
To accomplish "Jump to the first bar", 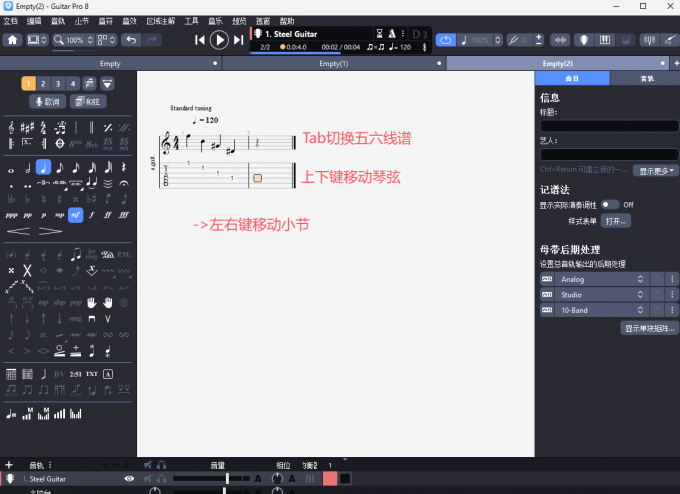I will [x=199, y=40].
